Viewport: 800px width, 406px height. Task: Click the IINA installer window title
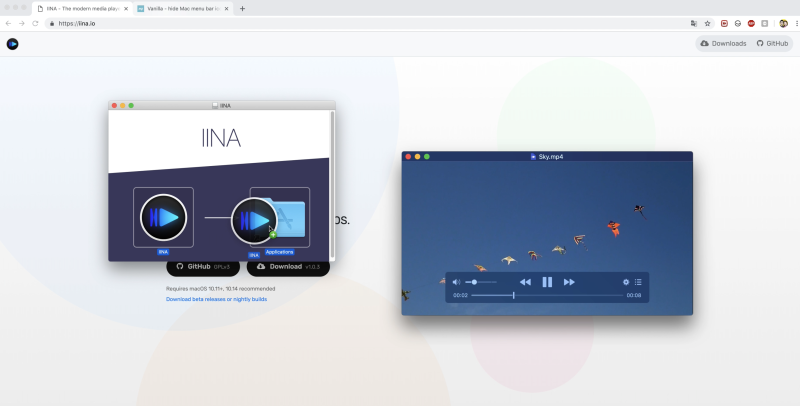[x=225, y=106]
